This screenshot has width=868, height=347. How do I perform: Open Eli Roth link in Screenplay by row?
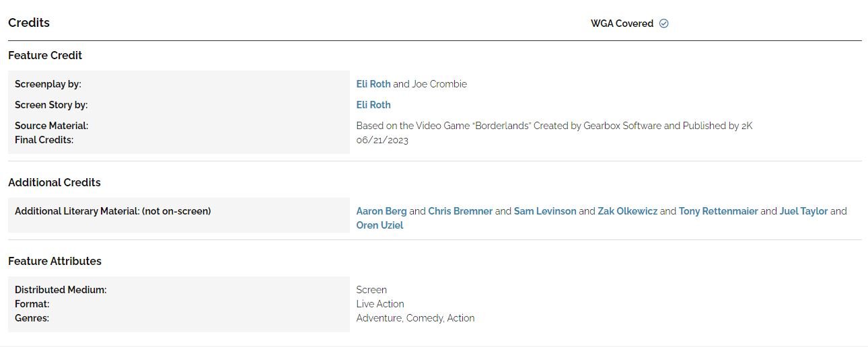click(x=373, y=84)
